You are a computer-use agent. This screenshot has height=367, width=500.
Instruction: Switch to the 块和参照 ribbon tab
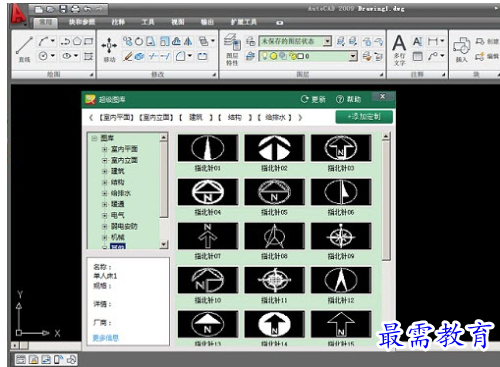(x=82, y=22)
